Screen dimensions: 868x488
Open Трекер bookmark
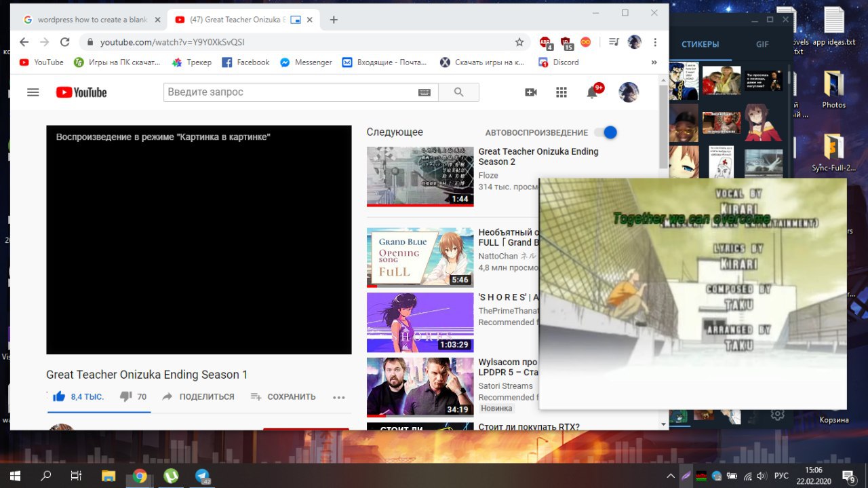(191, 62)
